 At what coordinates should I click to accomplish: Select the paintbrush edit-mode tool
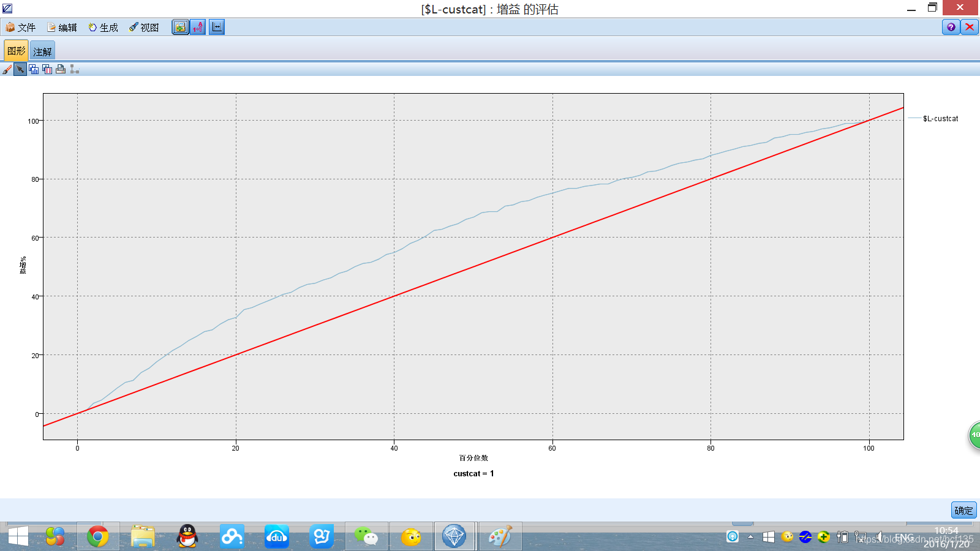[7, 69]
